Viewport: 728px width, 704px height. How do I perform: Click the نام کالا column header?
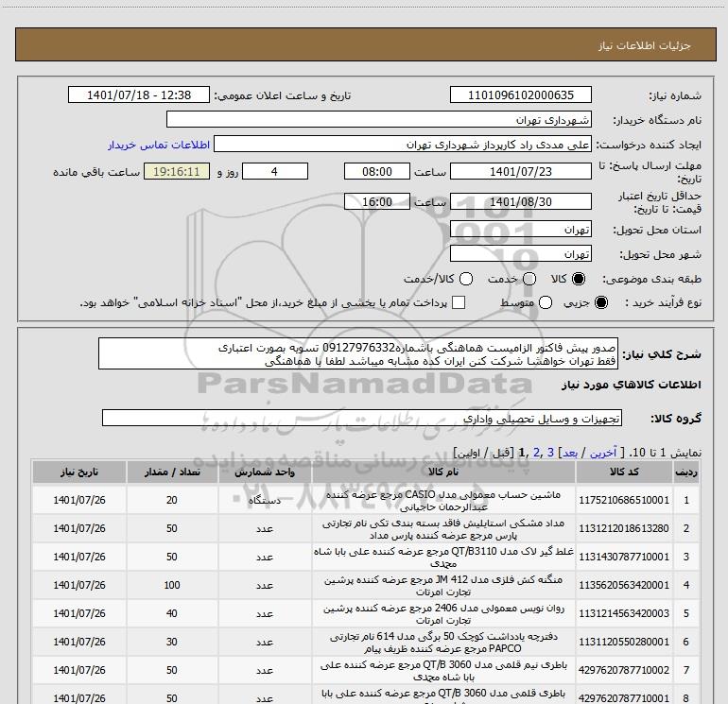[x=443, y=472]
